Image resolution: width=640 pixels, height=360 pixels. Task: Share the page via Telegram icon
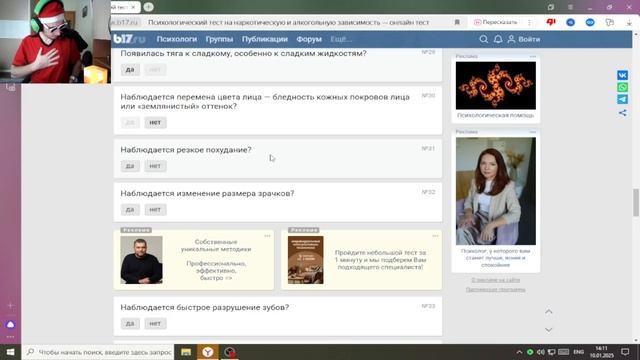tap(622, 100)
